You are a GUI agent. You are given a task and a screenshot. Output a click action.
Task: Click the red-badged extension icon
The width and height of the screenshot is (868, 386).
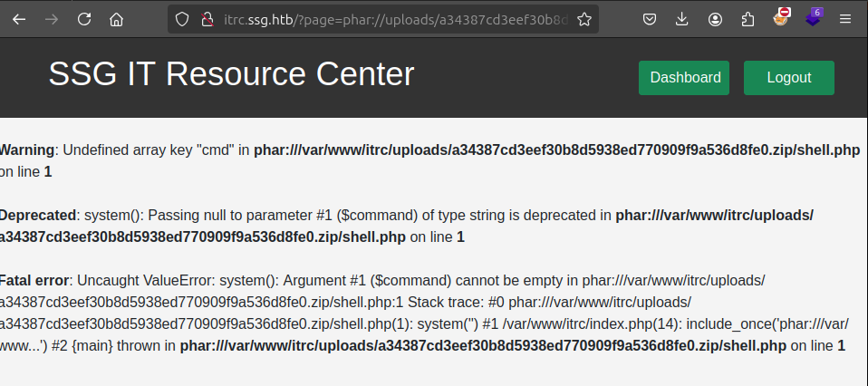pos(781,17)
